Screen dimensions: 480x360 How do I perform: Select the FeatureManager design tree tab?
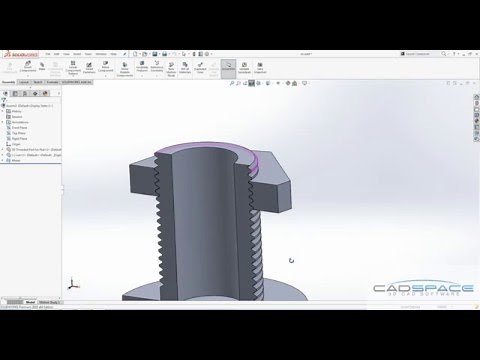tap(6, 94)
